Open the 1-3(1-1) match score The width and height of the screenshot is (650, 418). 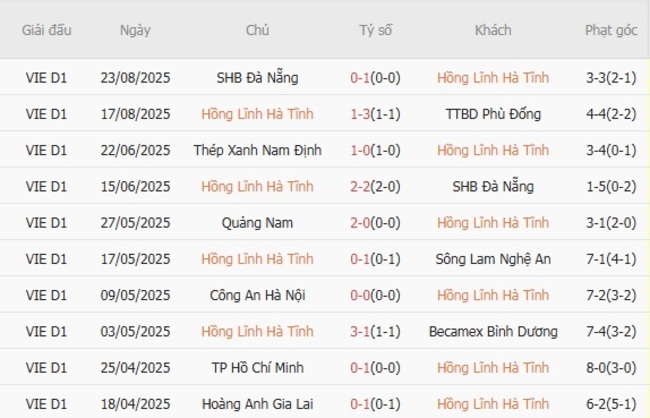(x=376, y=114)
